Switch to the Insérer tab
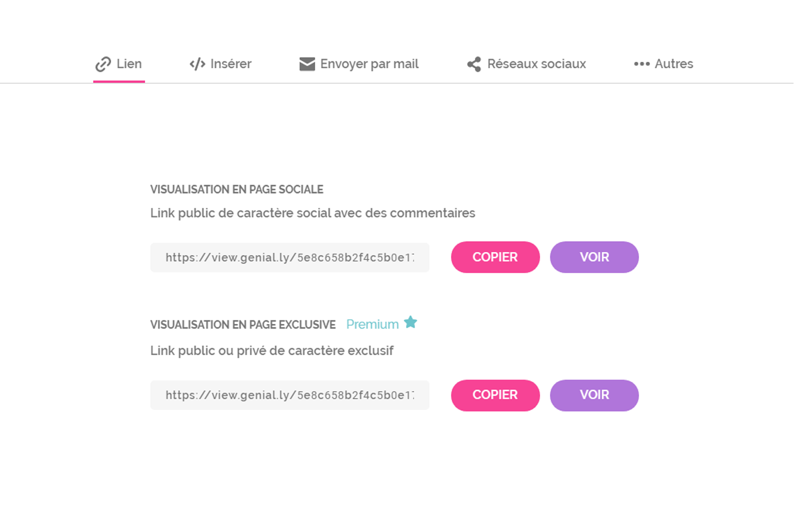The image size is (812, 531). click(x=231, y=64)
